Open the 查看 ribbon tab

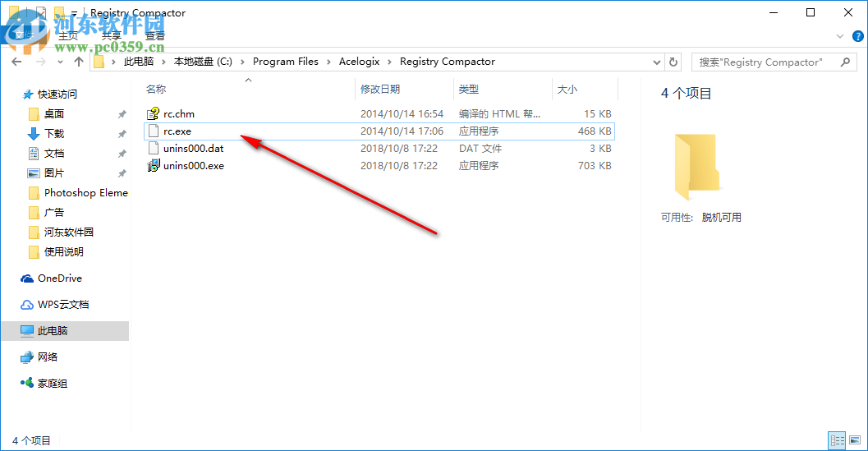(155, 36)
